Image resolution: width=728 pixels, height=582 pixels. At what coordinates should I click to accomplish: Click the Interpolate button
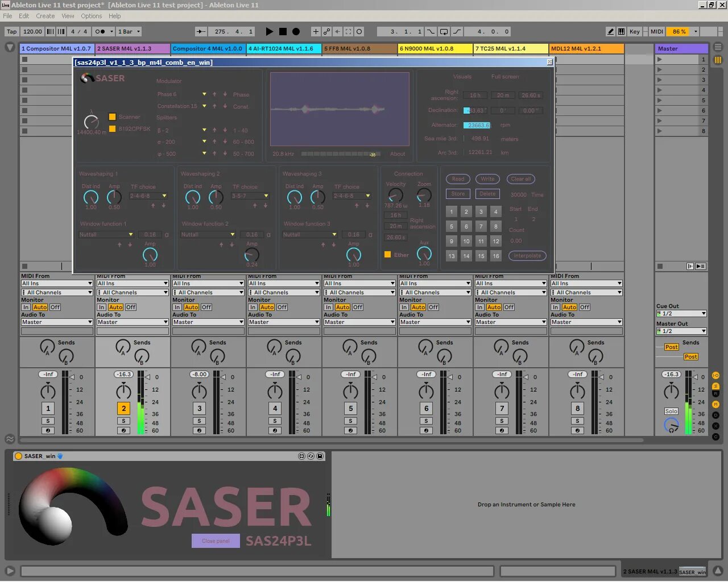tap(527, 256)
